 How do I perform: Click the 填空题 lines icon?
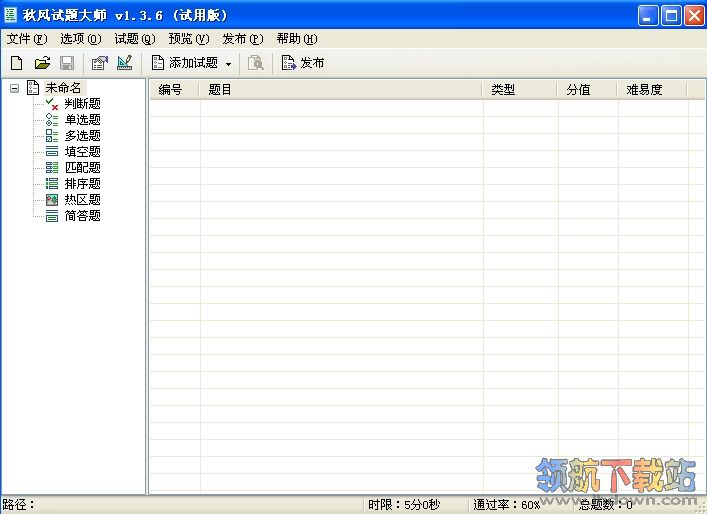click(52, 151)
